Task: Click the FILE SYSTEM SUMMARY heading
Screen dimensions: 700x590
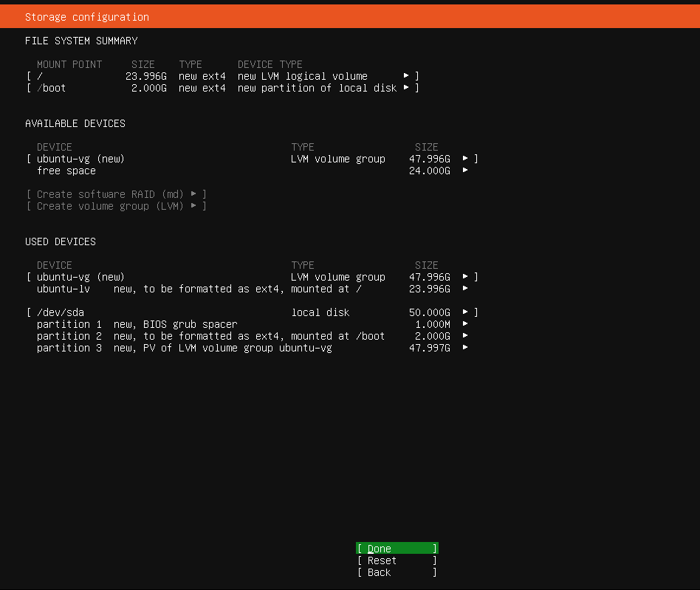Action: (81, 41)
